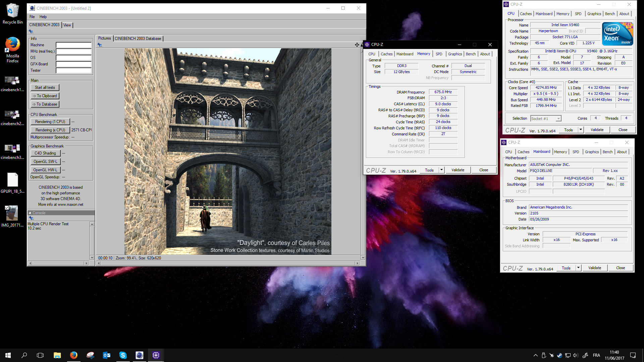Click OpenGL HW-L button

coord(45,170)
